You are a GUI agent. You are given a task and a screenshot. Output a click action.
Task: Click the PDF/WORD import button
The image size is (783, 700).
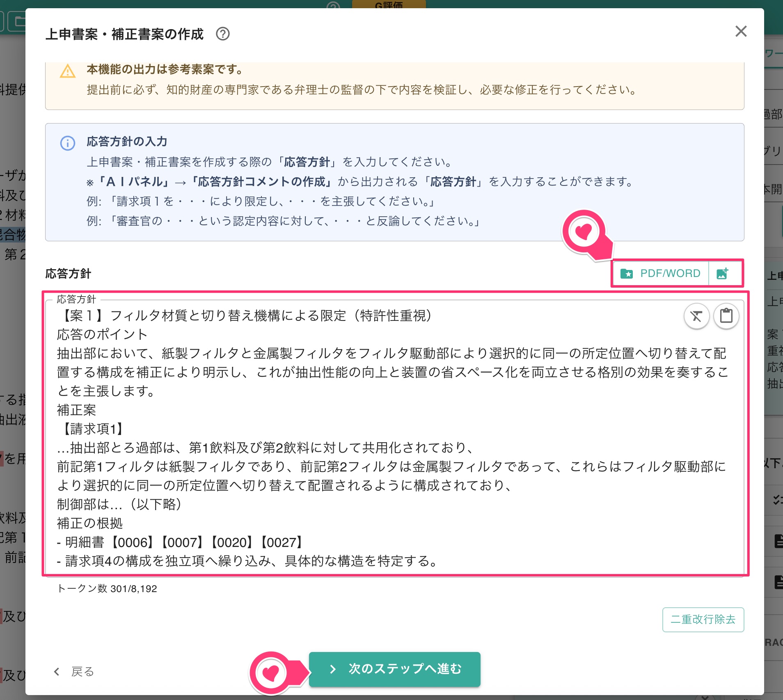pyautogui.click(x=660, y=273)
